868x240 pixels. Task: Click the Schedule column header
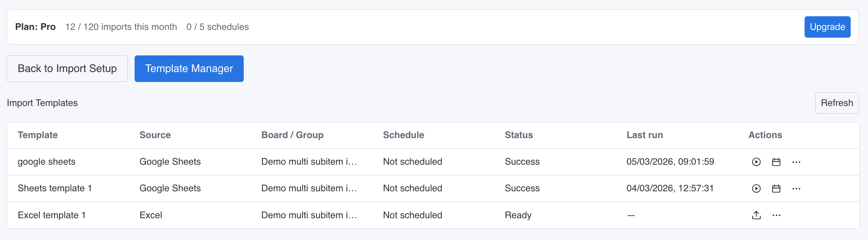tap(403, 135)
